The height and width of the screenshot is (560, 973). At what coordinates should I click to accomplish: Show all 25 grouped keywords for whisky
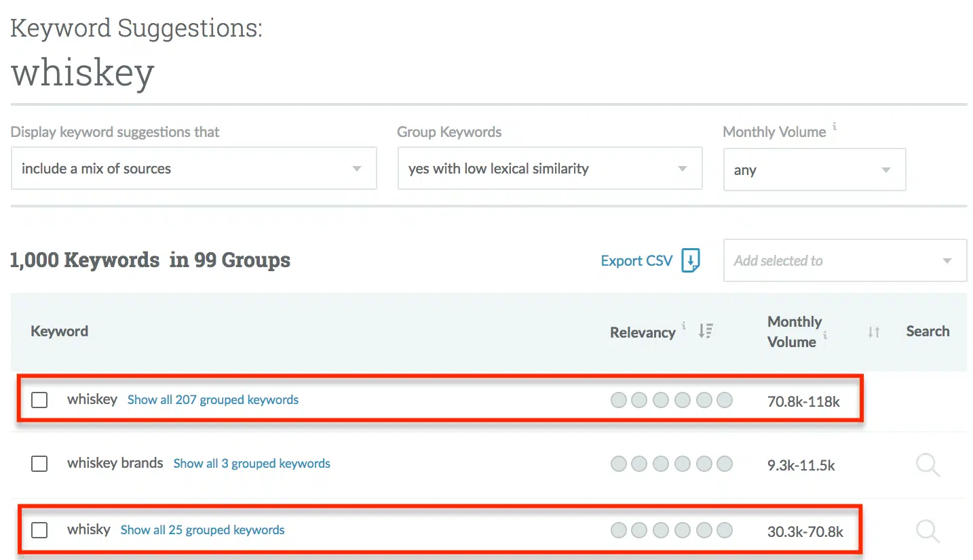coord(202,530)
